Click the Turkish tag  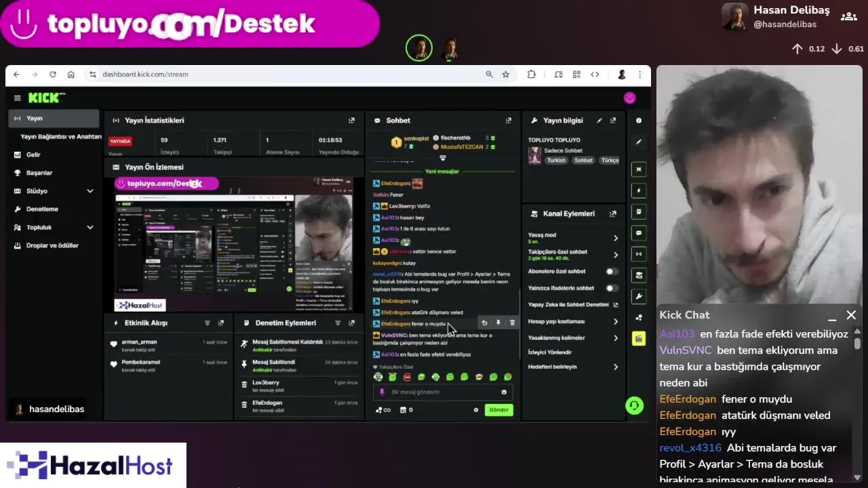pyautogui.click(x=557, y=161)
